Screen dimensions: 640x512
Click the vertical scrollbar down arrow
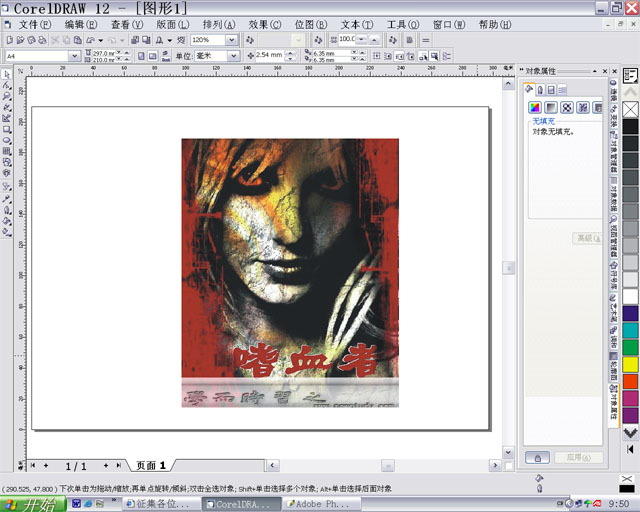coord(508,452)
